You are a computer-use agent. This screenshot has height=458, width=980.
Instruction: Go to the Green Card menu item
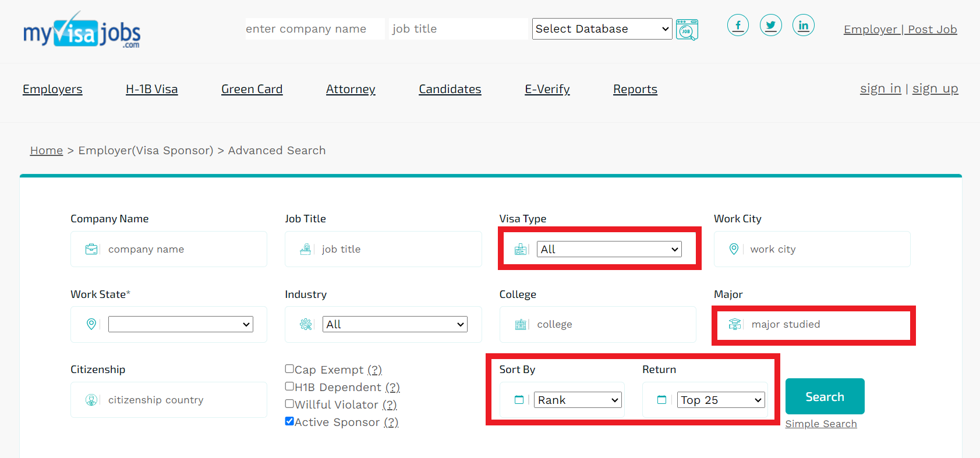[x=252, y=89]
